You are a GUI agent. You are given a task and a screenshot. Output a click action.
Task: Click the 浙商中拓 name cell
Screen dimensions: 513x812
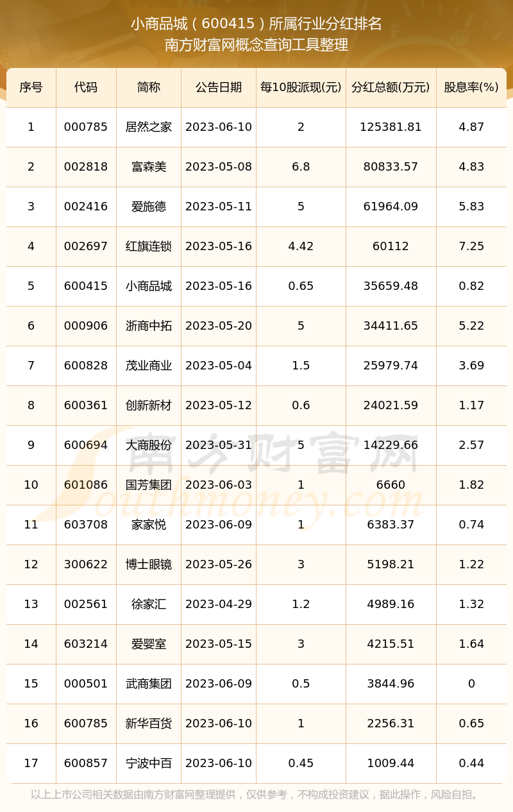(149, 326)
